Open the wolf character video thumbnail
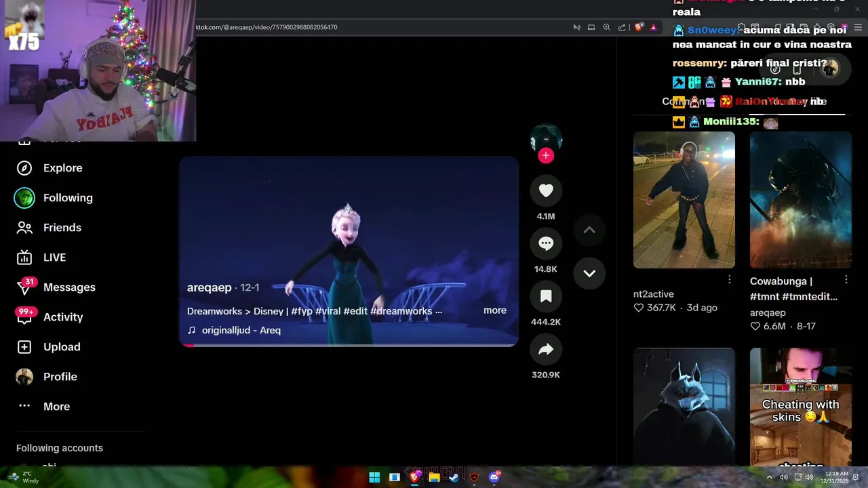868x488 pixels. (684, 407)
